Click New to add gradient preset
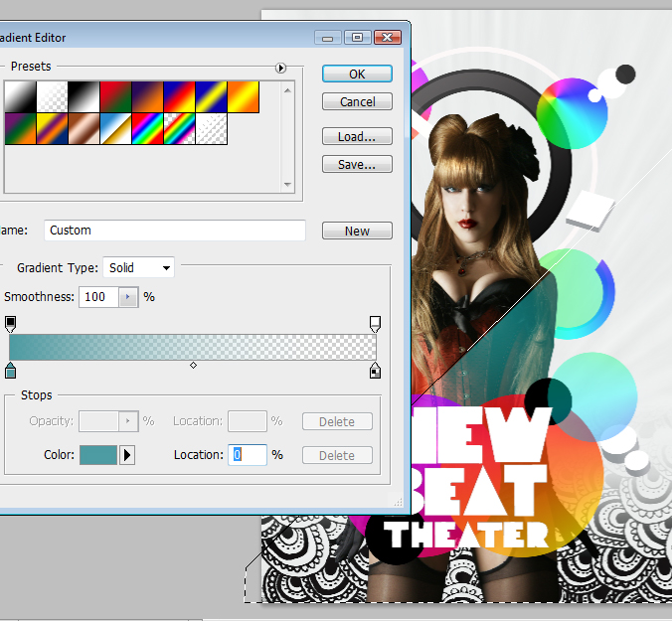Viewport: 672px width, 621px height. 357,231
